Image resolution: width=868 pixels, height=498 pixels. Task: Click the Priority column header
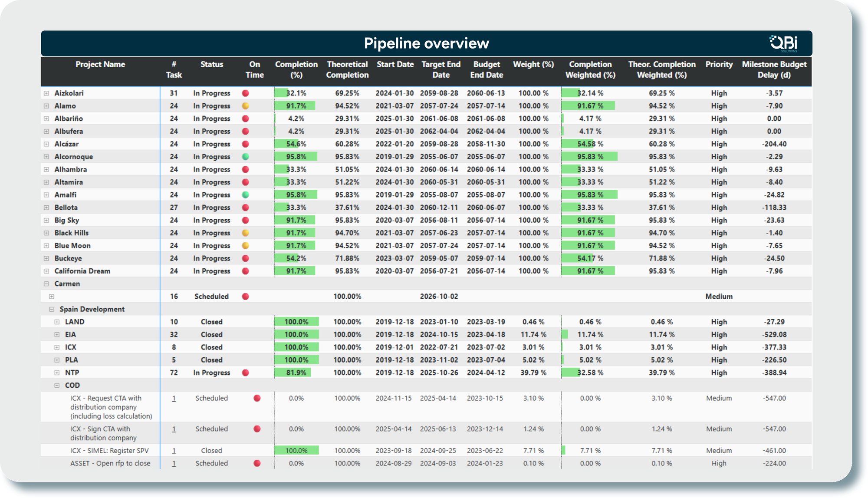tap(719, 65)
